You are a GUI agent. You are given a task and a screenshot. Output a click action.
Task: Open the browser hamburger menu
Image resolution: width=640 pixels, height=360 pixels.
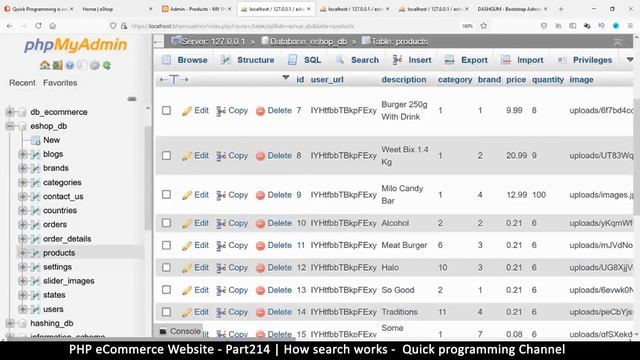point(630,26)
